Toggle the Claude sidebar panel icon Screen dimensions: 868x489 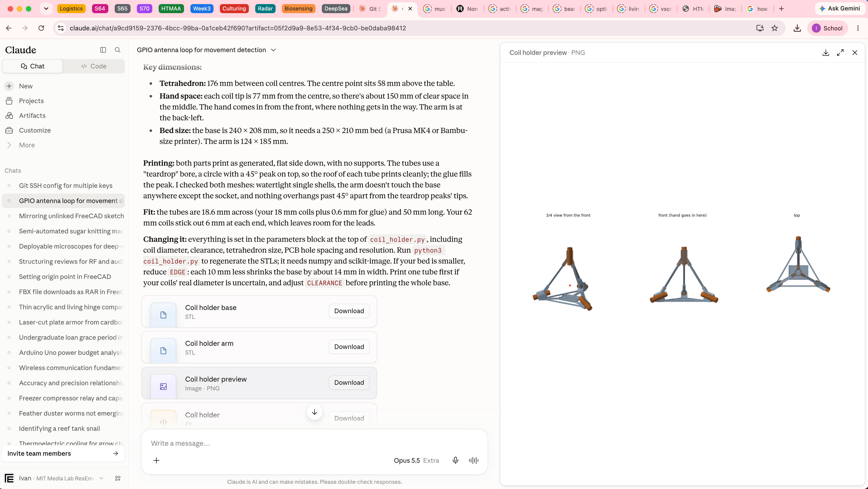pyautogui.click(x=103, y=50)
